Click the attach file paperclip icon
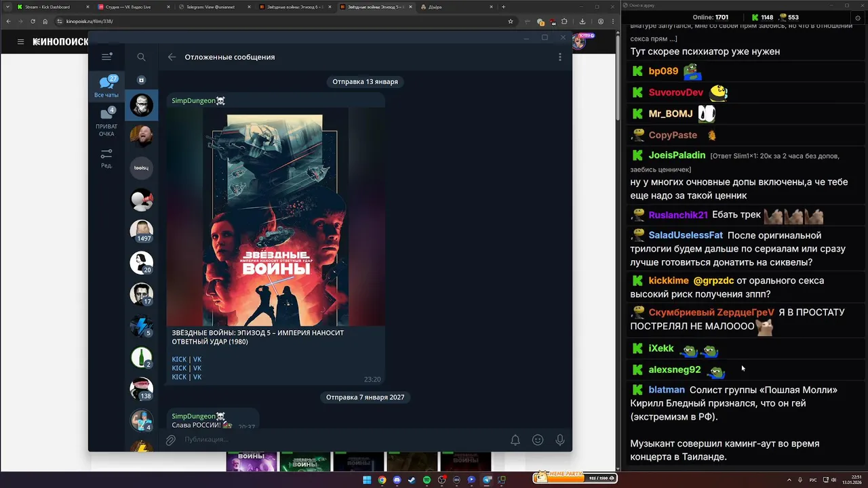868x488 pixels. 171,440
